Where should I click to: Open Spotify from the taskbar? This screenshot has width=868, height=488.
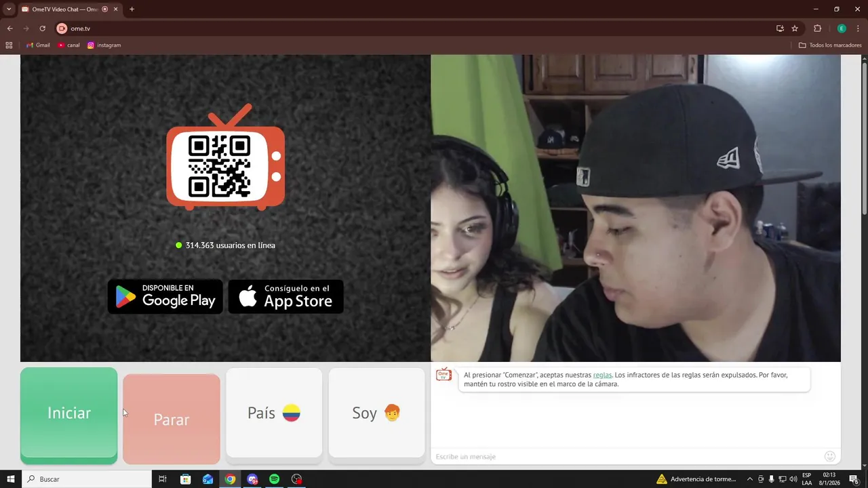pos(274,479)
